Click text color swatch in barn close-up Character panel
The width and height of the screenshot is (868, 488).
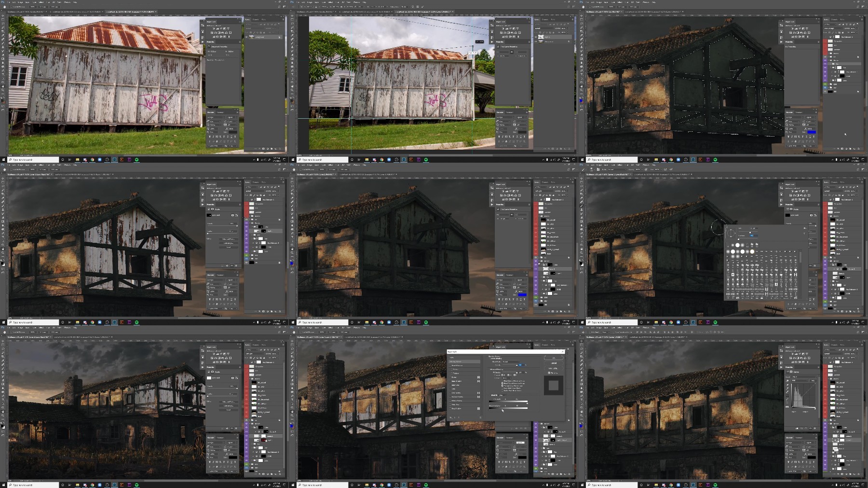tap(233, 132)
